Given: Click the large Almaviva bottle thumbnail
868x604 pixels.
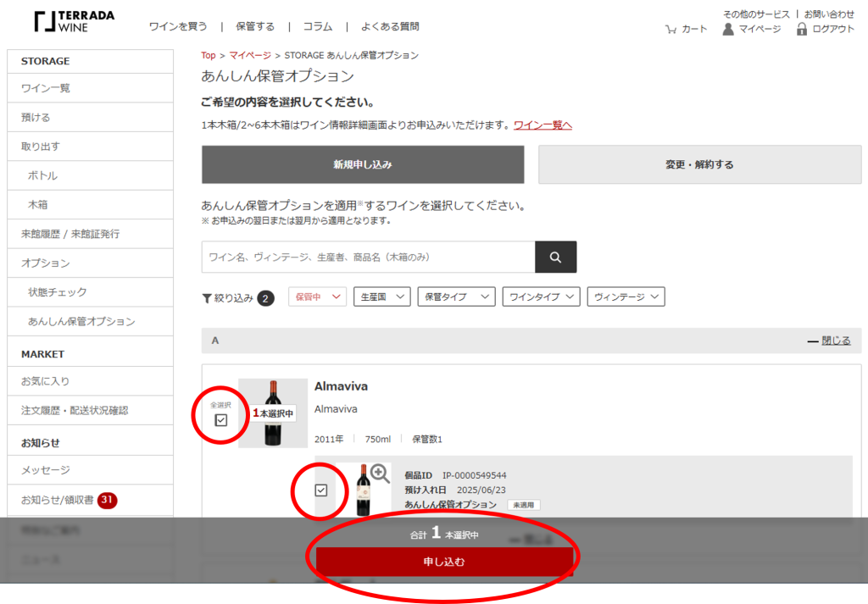Looking at the screenshot, I should click(x=273, y=413).
